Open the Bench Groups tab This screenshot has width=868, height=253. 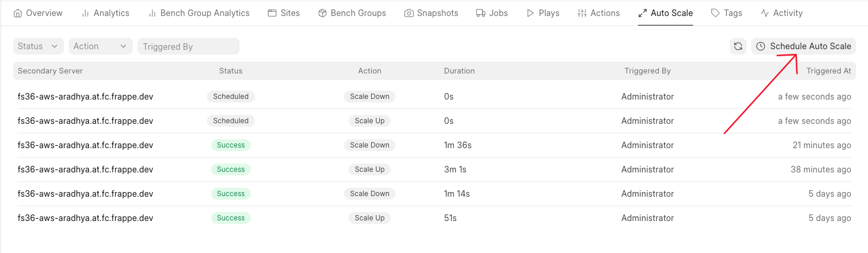pyautogui.click(x=352, y=13)
